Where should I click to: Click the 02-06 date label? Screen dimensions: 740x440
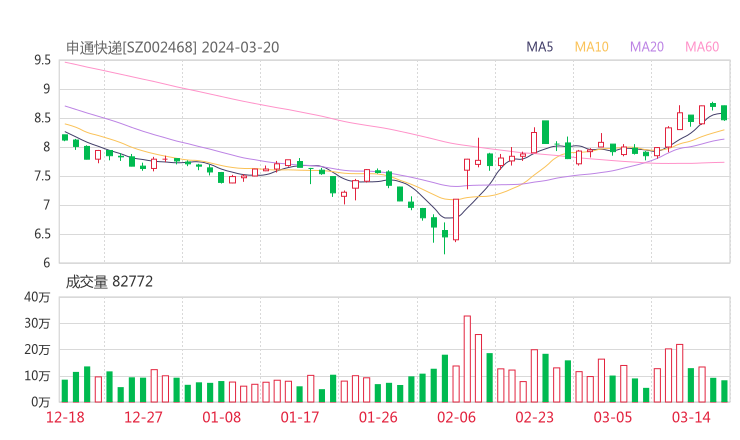point(456,417)
